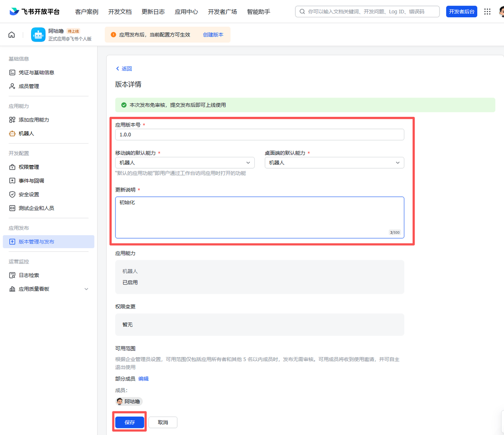Open 日志检索 in the sidebar
The width and height of the screenshot is (504, 435).
[29, 275]
